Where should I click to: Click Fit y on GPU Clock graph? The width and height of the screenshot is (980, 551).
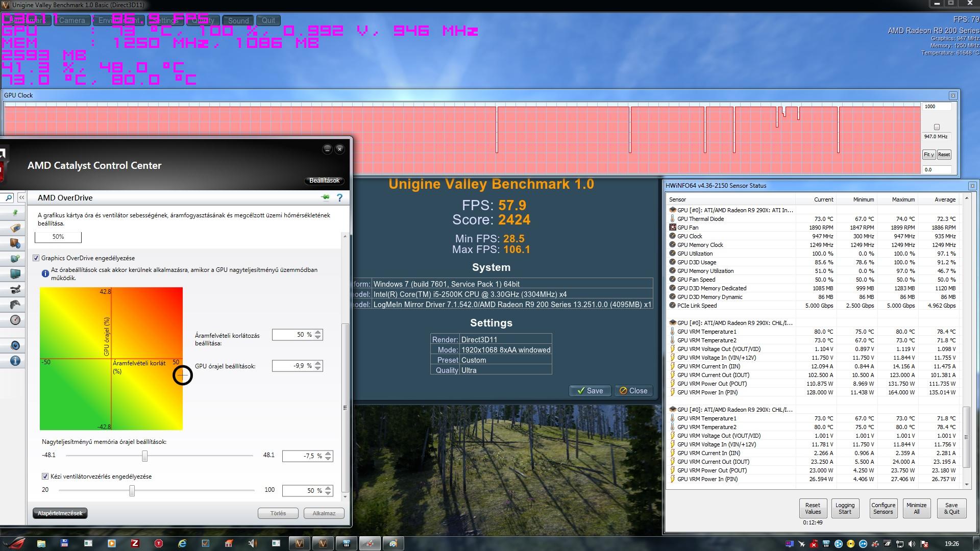(928, 155)
